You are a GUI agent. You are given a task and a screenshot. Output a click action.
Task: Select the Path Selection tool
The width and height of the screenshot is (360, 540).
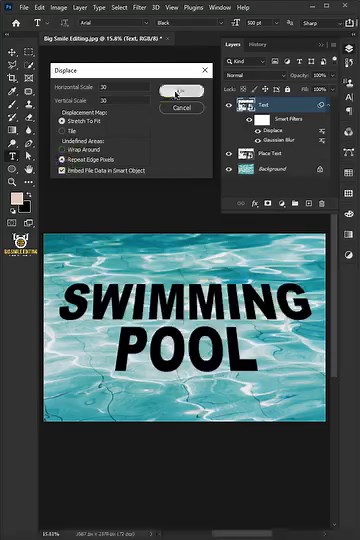coord(29,156)
